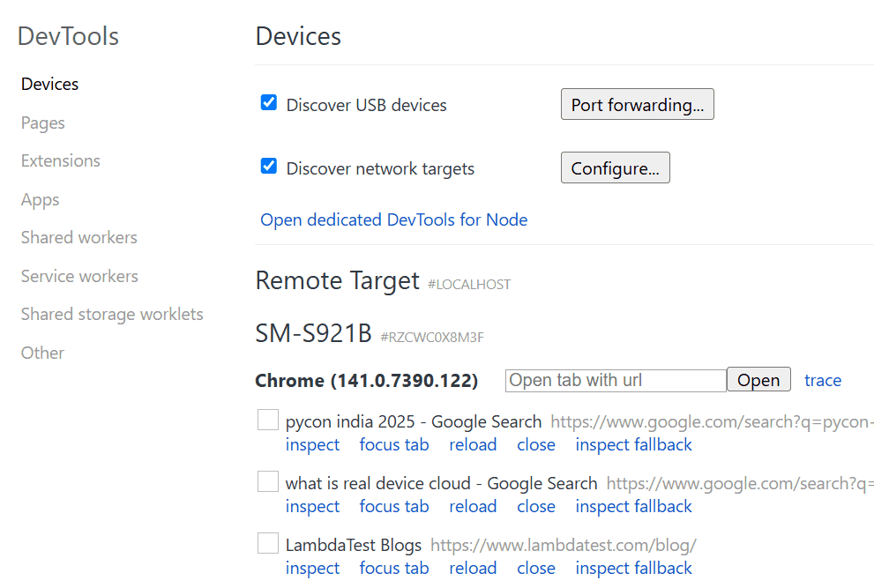Open the Port forwarding dialog

click(637, 103)
